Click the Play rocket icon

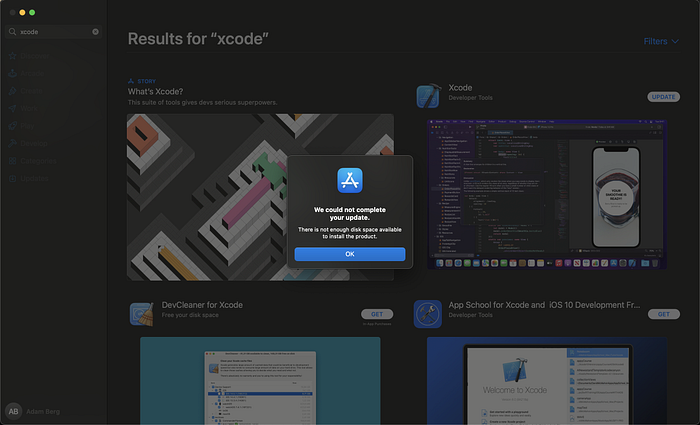[x=12, y=126]
